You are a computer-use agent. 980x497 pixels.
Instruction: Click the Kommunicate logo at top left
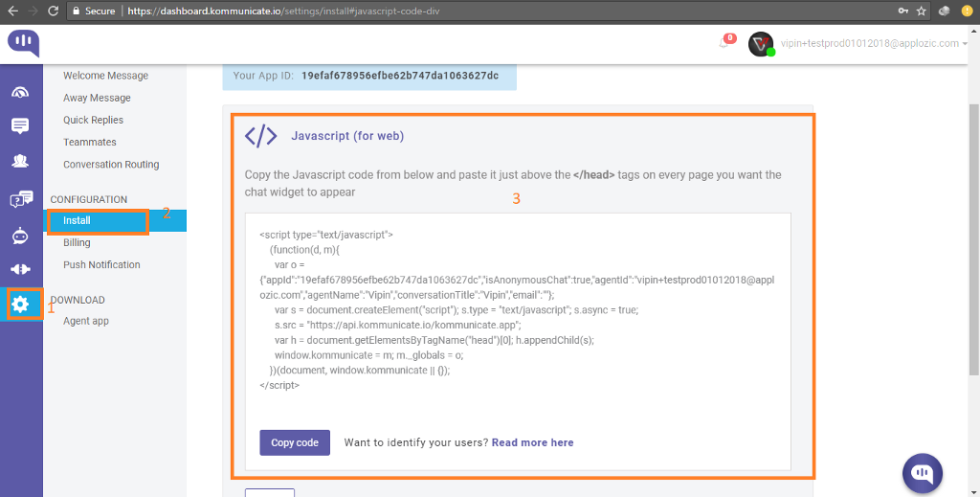(24, 43)
